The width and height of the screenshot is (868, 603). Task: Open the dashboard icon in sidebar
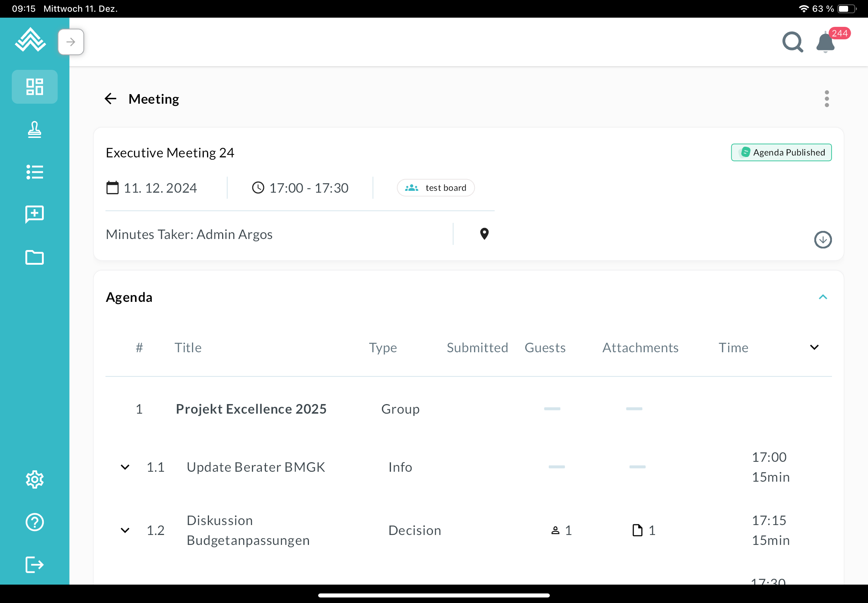pyautogui.click(x=34, y=87)
